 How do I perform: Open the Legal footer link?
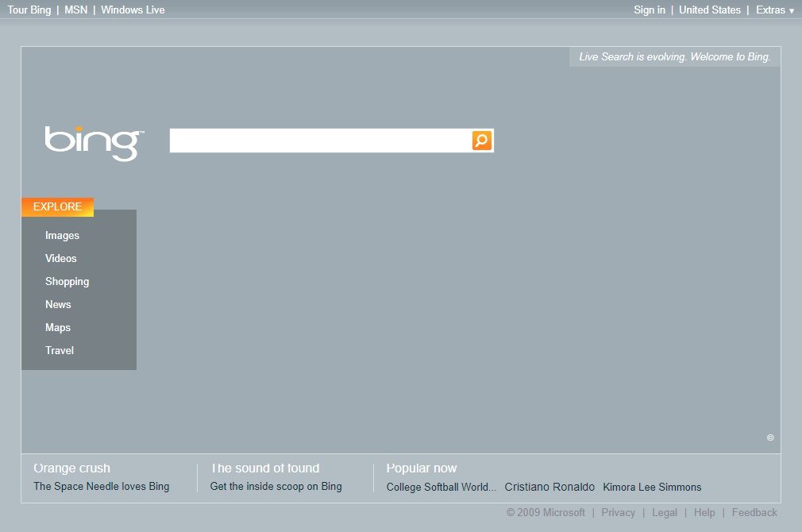665,513
